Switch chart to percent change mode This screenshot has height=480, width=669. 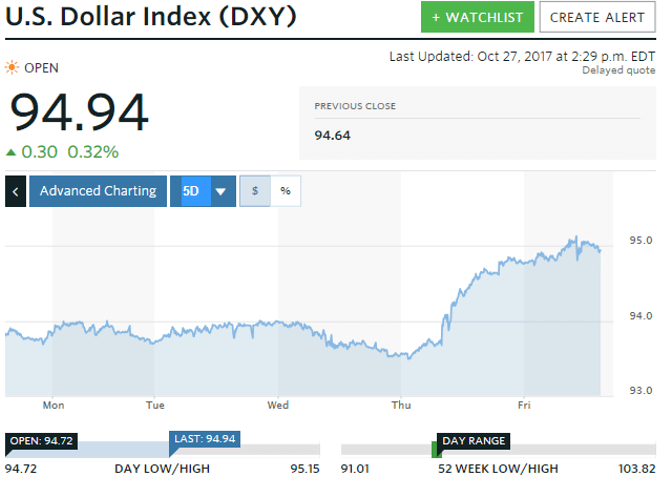(285, 191)
